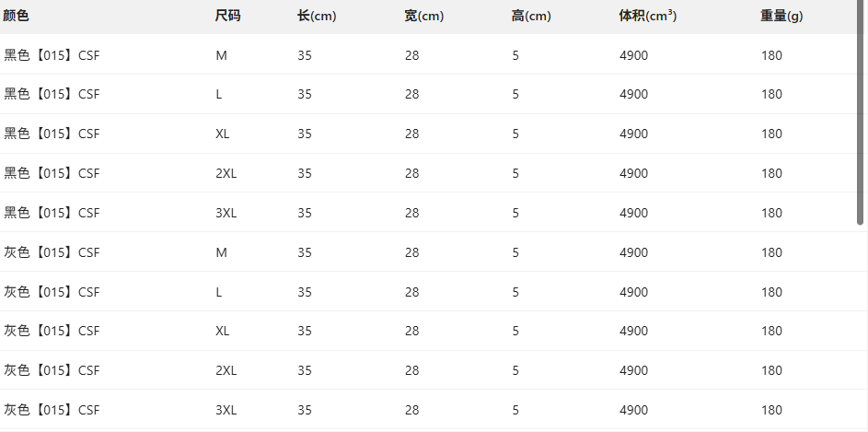This screenshot has width=868, height=432.
Task: Click the 高(cm) column header
Action: [532, 16]
